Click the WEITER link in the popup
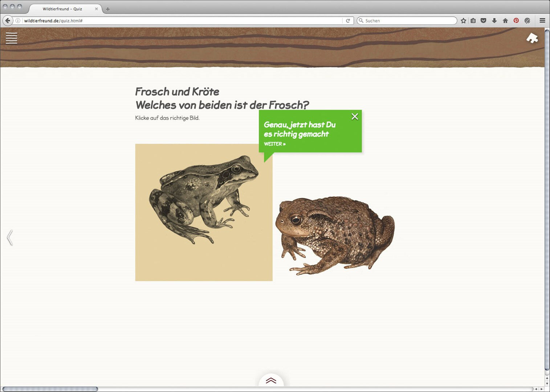Image resolution: width=550 pixels, height=392 pixels. [x=274, y=144]
